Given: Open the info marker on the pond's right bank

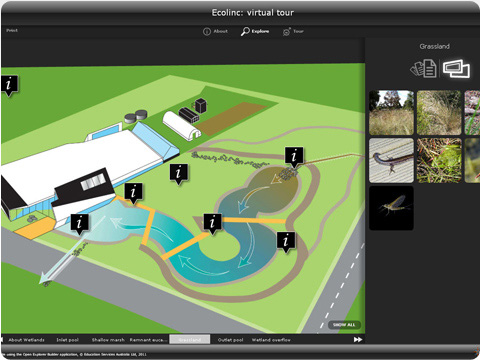Looking at the screenshot, I should point(286,242).
